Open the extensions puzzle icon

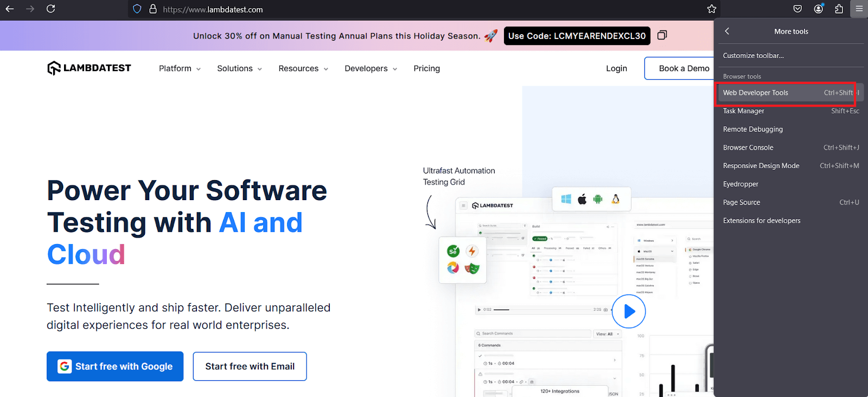[x=839, y=9]
